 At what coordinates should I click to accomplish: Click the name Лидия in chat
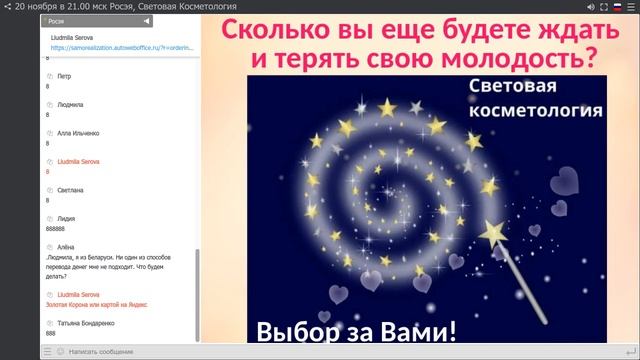coord(66,219)
